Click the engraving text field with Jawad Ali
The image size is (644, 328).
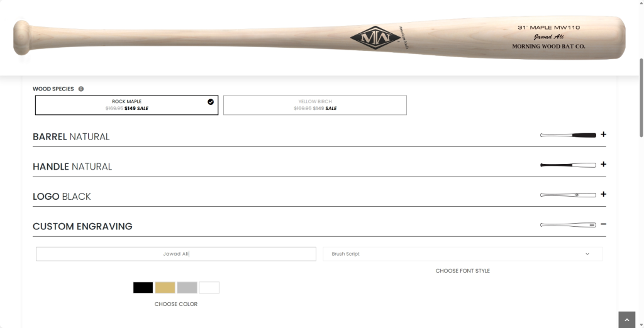click(176, 254)
